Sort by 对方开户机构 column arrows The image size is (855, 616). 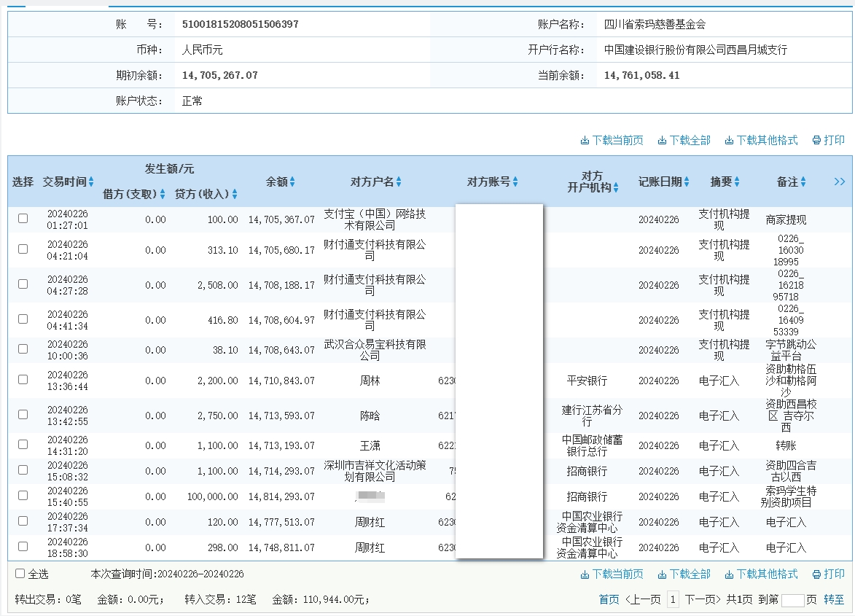click(x=616, y=187)
